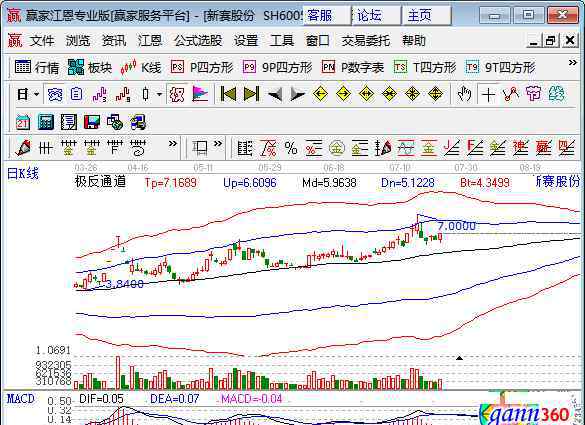Viewport: 585px width, 425px height.
Task: Open the P数字表 tool
Action: 353,68
